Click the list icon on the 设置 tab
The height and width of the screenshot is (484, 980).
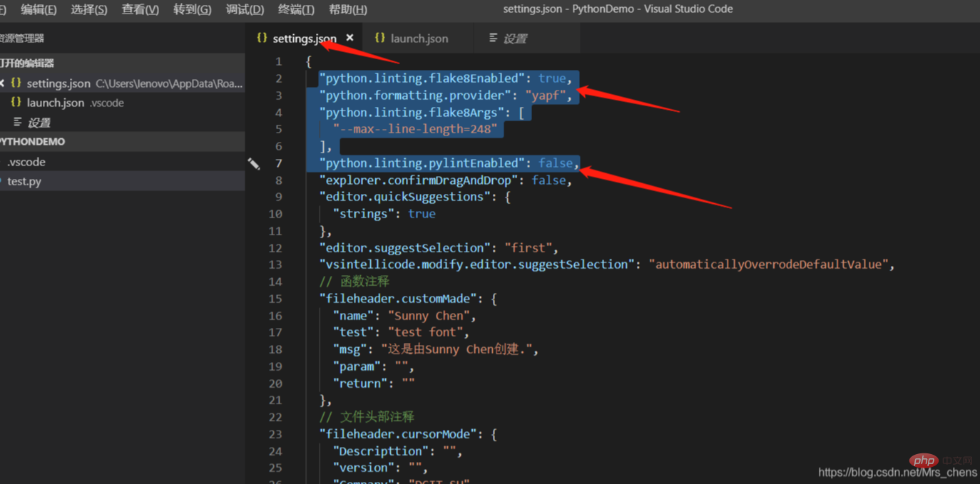(494, 38)
